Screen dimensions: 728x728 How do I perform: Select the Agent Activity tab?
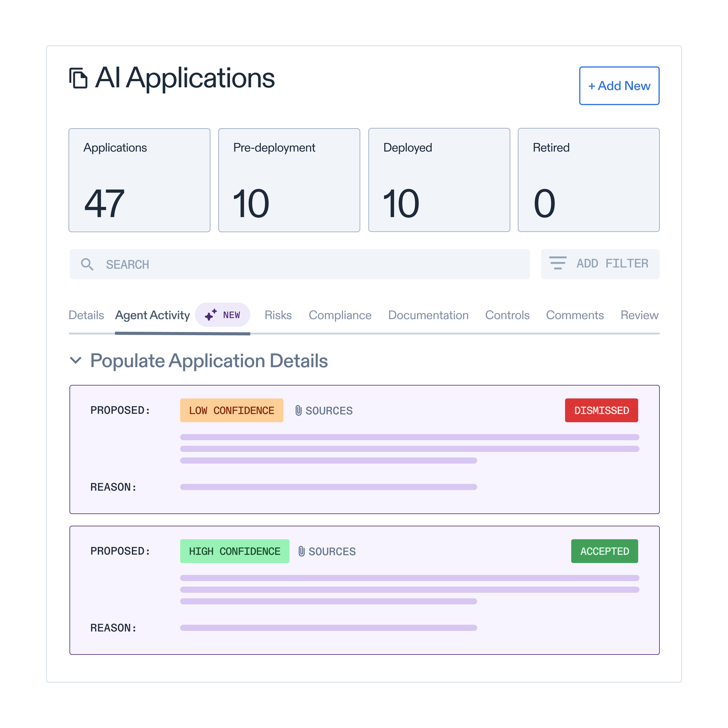152,315
